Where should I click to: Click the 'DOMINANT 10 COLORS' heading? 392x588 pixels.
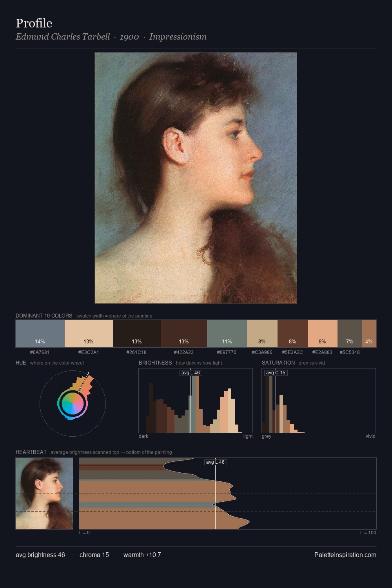tap(44, 316)
